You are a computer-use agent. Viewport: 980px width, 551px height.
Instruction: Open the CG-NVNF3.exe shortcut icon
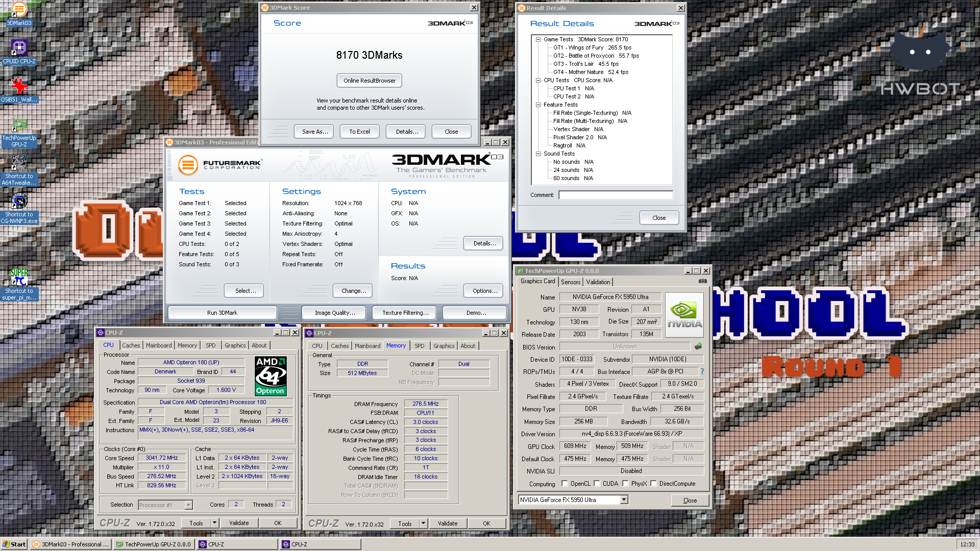click(x=19, y=209)
